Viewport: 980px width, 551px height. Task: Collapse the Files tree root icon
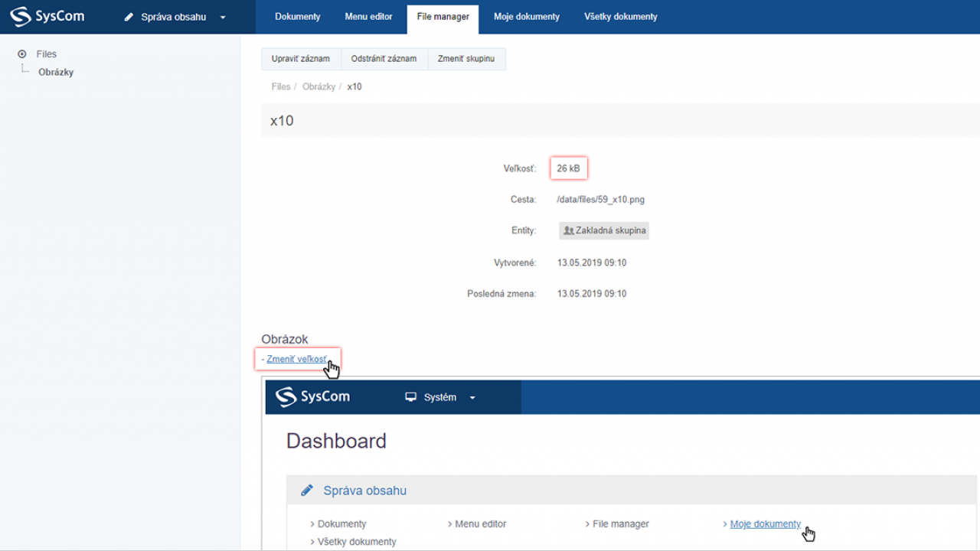click(x=22, y=54)
